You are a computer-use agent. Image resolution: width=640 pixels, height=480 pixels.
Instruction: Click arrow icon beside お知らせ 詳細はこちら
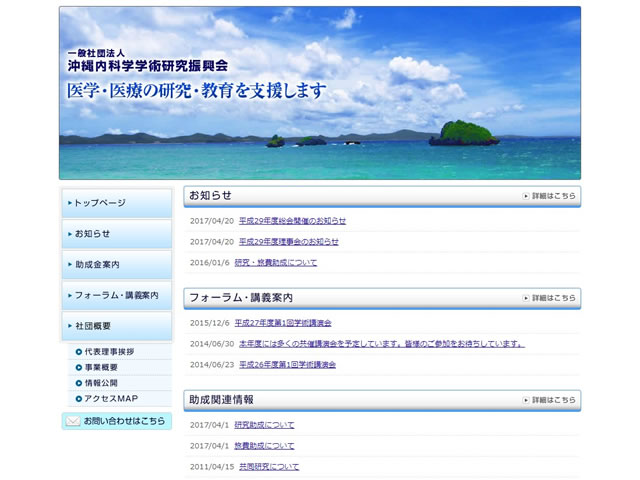(526, 196)
